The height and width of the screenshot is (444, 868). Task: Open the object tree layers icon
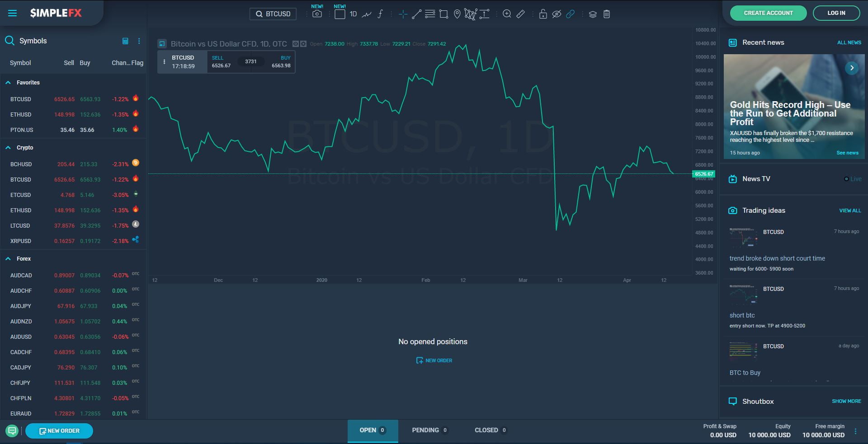click(593, 14)
